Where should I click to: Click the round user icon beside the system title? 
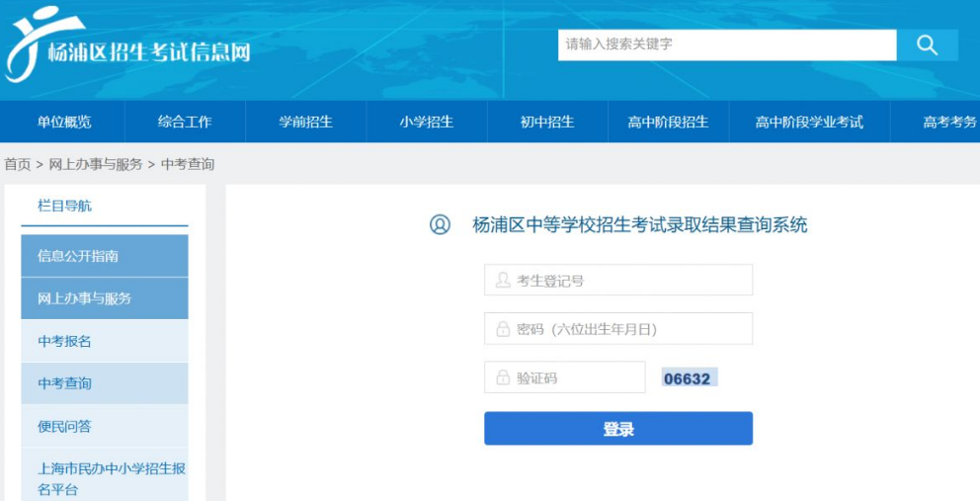coord(440,224)
